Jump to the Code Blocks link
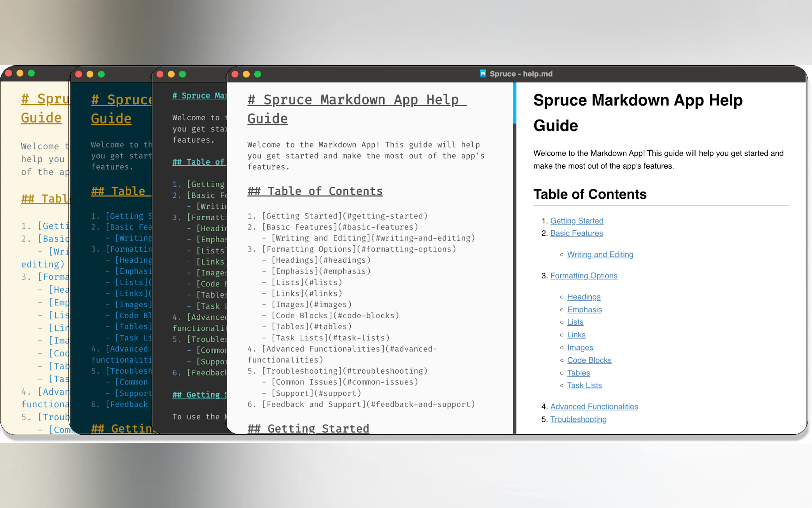 [589, 360]
